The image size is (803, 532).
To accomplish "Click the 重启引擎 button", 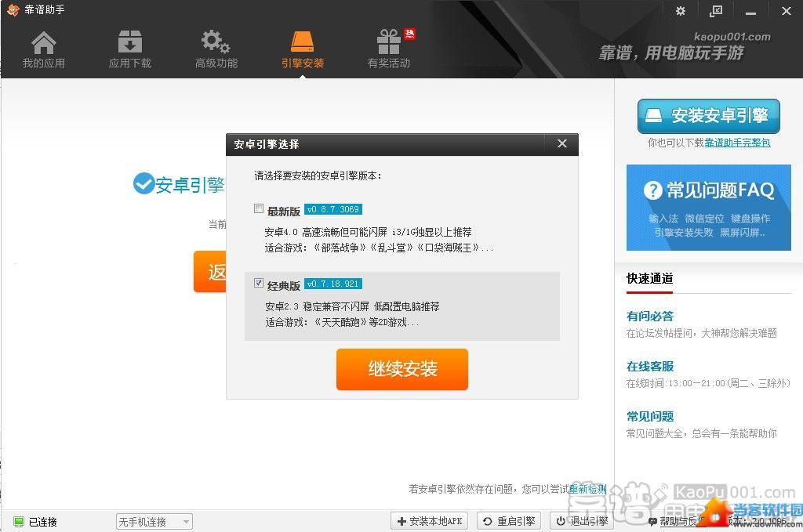I will 510,522.
